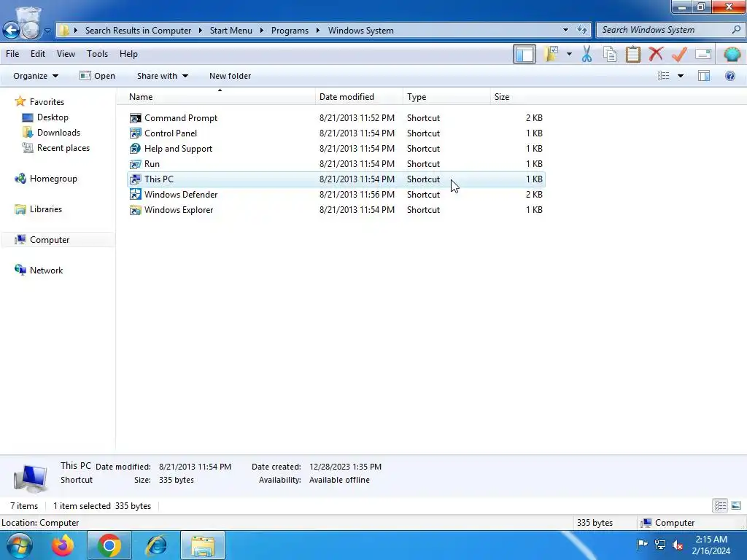747x560 pixels.
Task: Toggle the navigation pane toolbar button
Action: pyautogui.click(x=524, y=54)
